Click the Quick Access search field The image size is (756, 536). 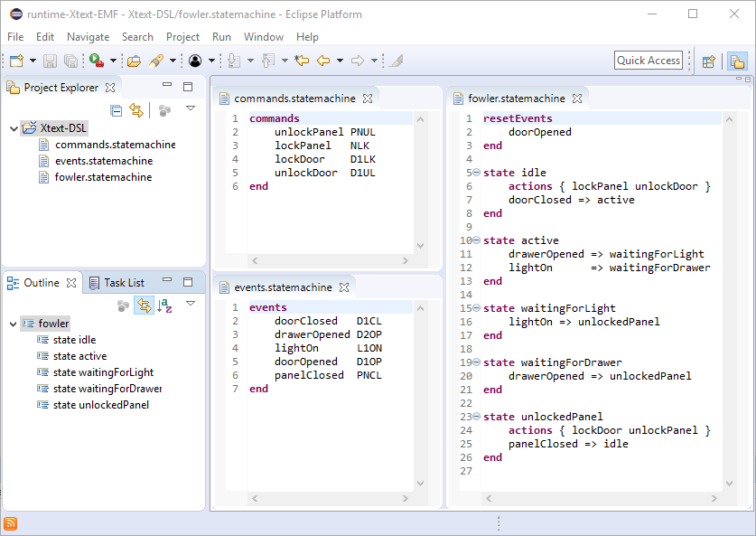pyautogui.click(x=649, y=61)
